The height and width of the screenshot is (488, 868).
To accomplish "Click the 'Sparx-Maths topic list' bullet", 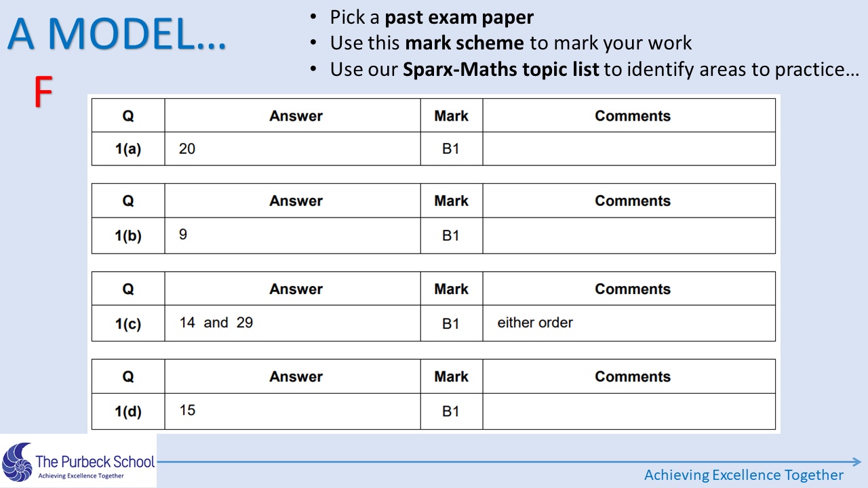I will click(585, 69).
